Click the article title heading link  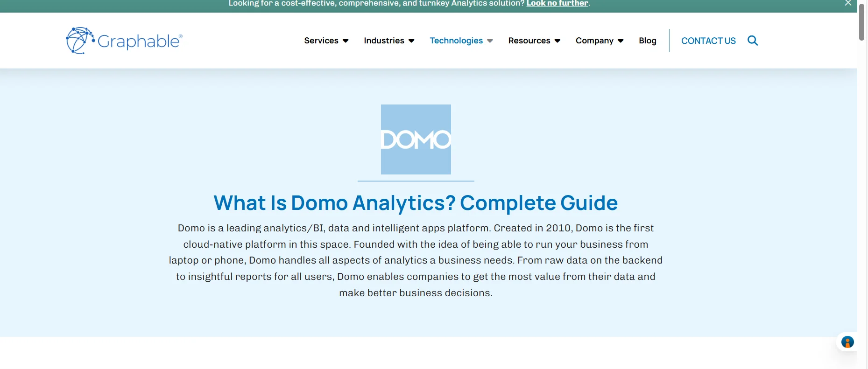[x=415, y=202]
